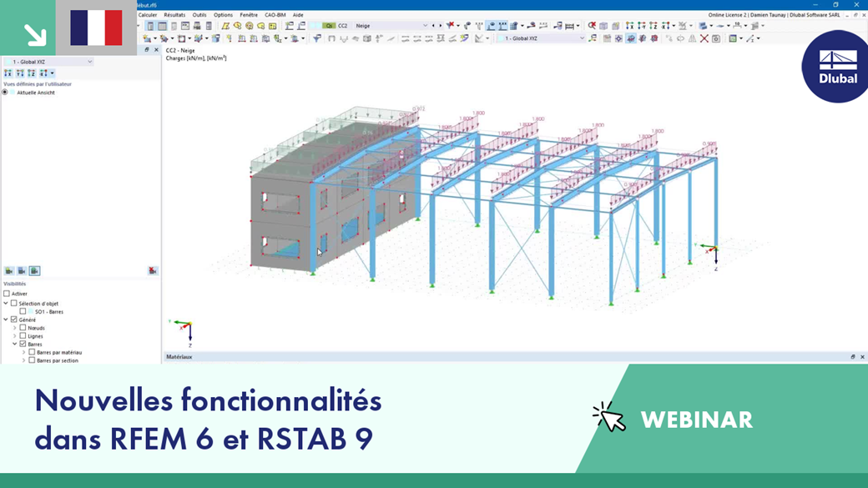Click the color swatch next to SO1 - Barres
This screenshot has height=488, width=868.
pos(31,312)
